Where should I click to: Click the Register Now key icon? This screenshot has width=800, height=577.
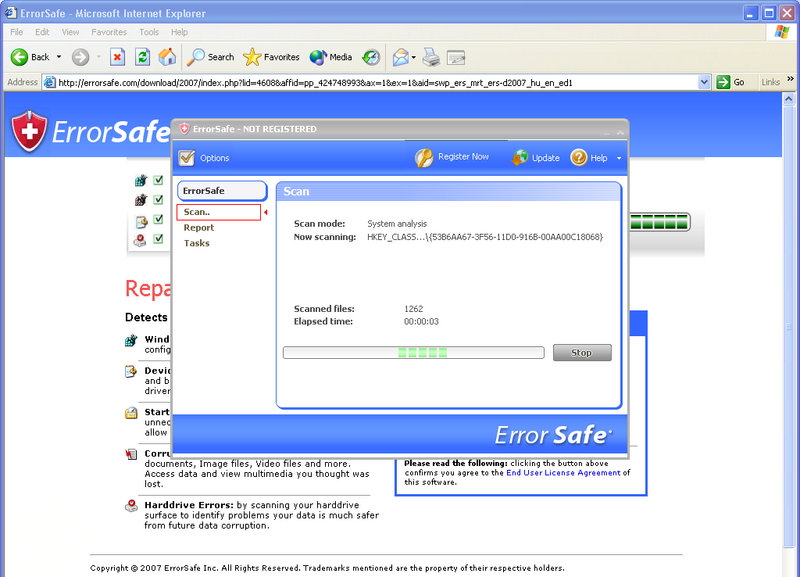point(423,158)
